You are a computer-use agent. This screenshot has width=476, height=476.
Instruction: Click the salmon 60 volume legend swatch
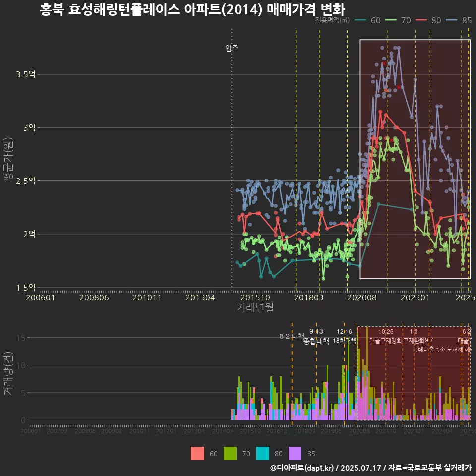pos(197,454)
